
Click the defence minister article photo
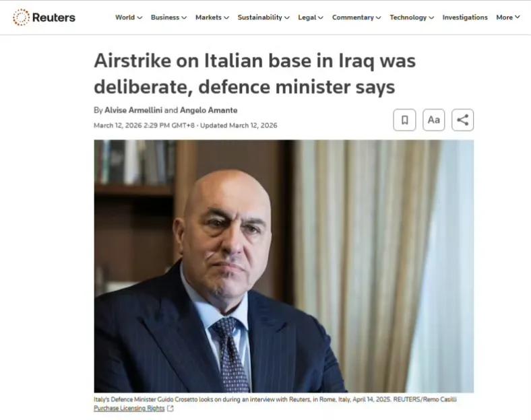point(284,266)
